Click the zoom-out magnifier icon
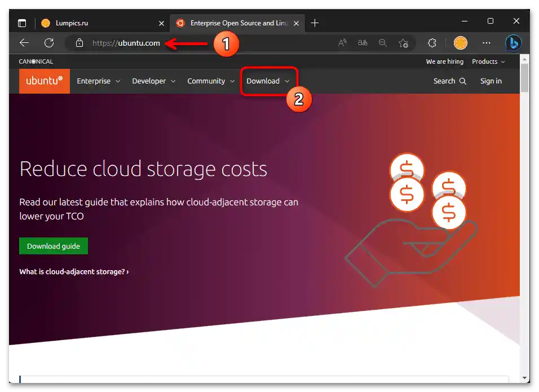 [x=383, y=43]
